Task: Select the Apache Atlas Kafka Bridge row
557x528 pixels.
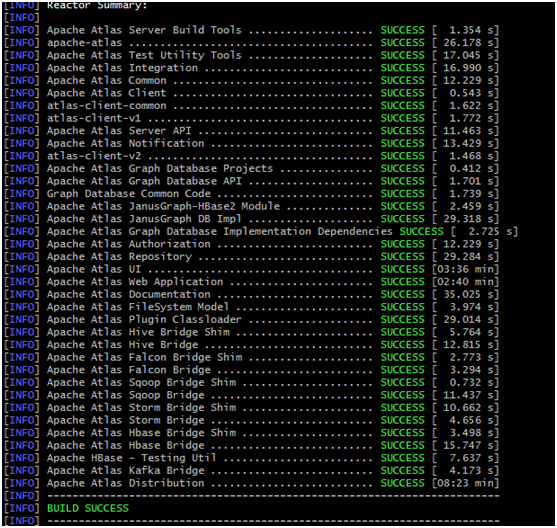Action: 252,470
